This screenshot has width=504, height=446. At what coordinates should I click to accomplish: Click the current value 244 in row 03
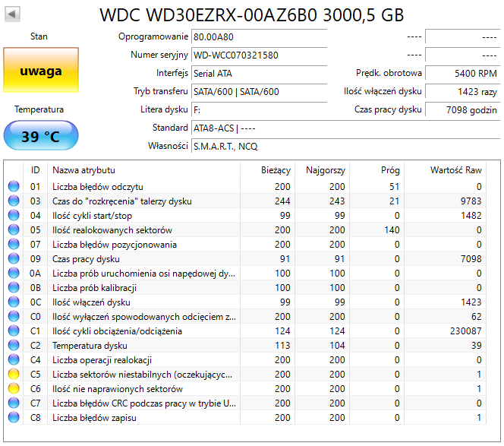coord(282,201)
